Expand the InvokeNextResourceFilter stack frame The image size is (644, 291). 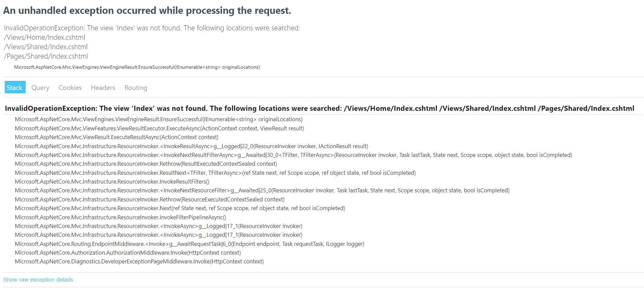pos(261,190)
